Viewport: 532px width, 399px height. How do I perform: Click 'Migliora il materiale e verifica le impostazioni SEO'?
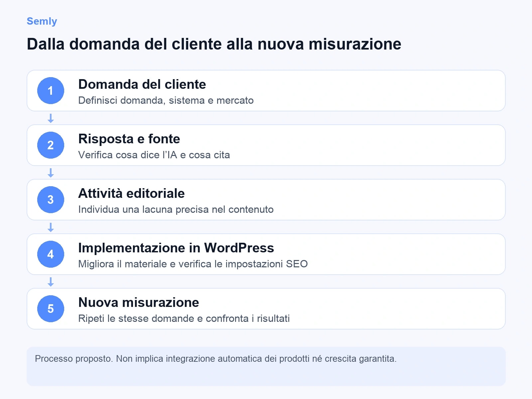[193, 264]
